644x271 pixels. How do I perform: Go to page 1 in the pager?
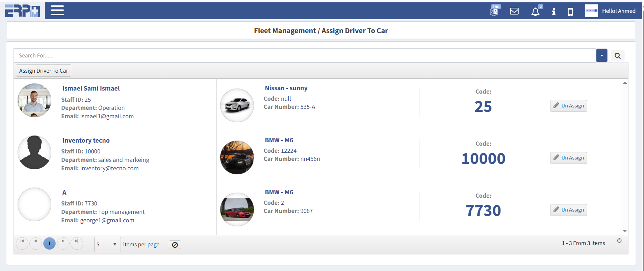(x=49, y=243)
